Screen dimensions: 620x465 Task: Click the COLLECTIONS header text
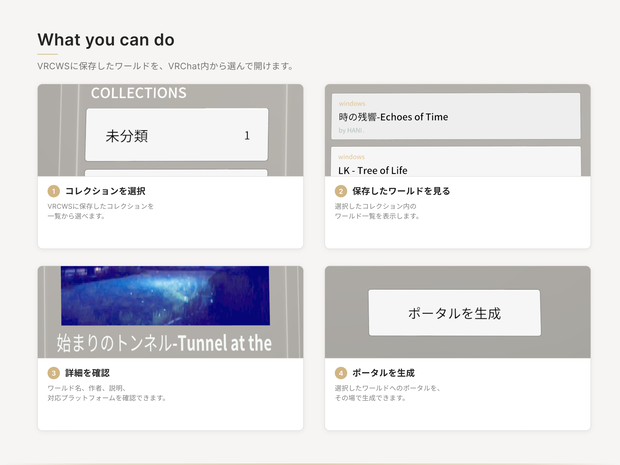point(138,93)
